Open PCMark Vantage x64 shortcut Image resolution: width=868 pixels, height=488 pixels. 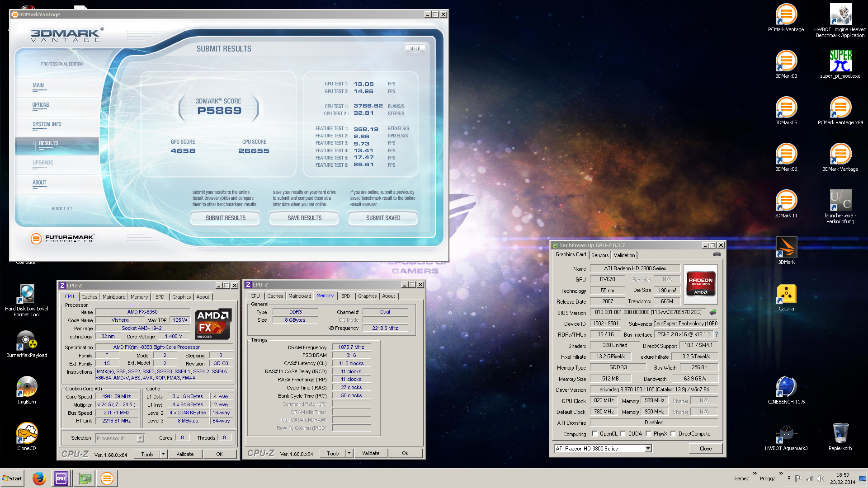(840, 111)
